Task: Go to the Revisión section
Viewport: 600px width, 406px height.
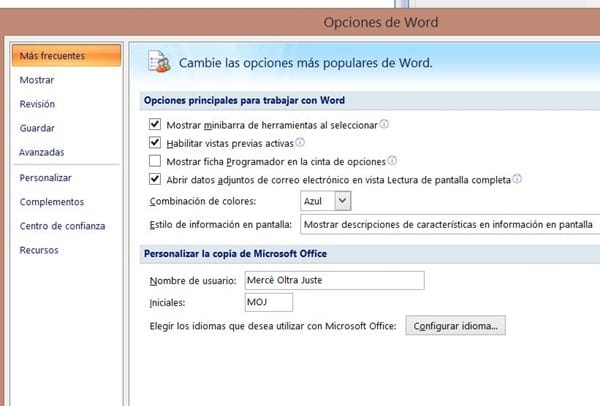Action: coord(37,104)
